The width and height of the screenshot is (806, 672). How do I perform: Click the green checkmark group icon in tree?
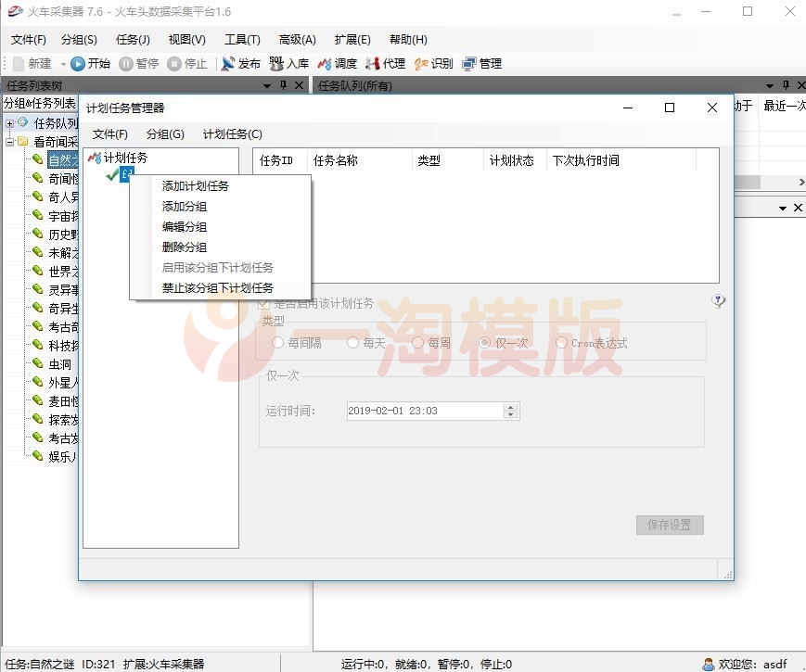[x=112, y=175]
